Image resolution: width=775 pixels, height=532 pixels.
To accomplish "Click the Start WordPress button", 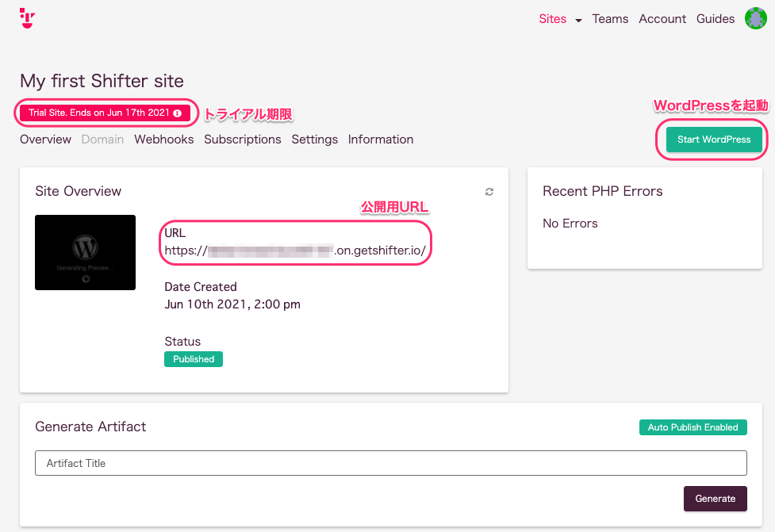I will tap(714, 140).
